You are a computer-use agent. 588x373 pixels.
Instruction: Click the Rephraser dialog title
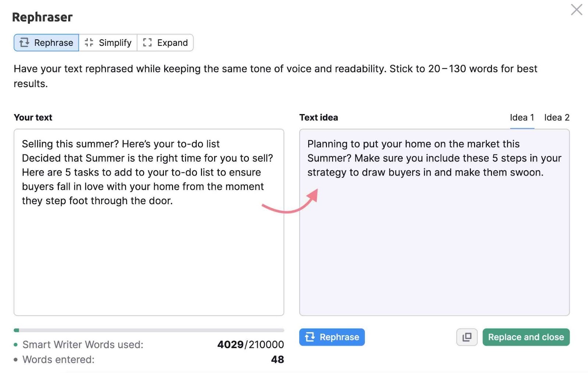[42, 17]
